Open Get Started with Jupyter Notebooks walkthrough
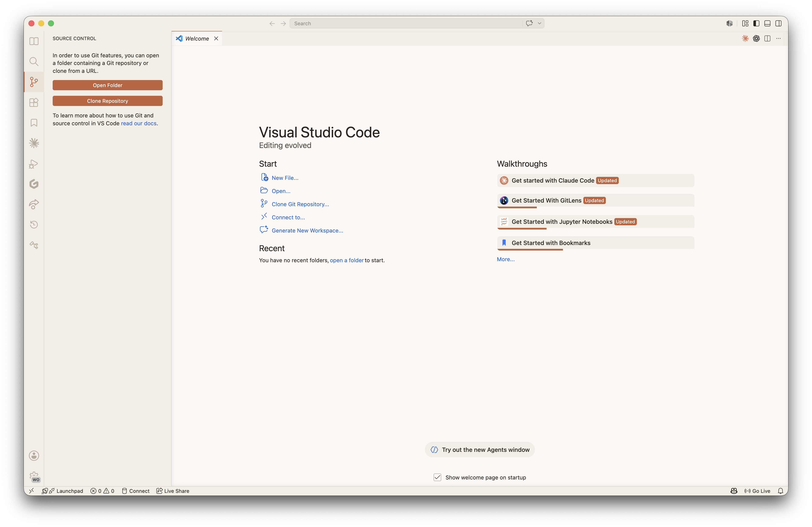 [x=595, y=222]
